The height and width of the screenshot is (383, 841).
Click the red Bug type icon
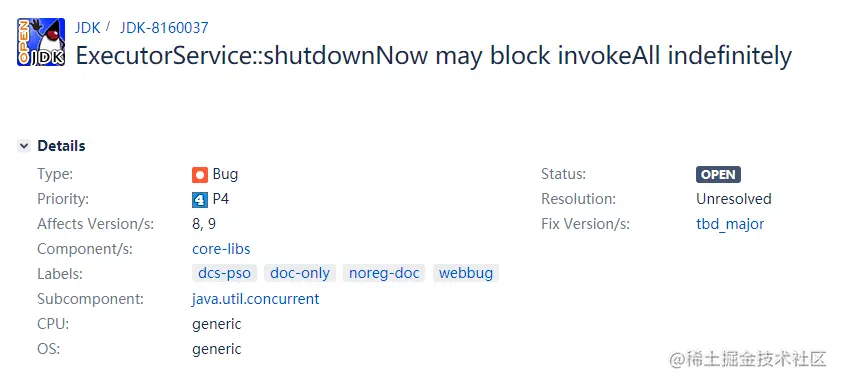pyautogui.click(x=200, y=174)
